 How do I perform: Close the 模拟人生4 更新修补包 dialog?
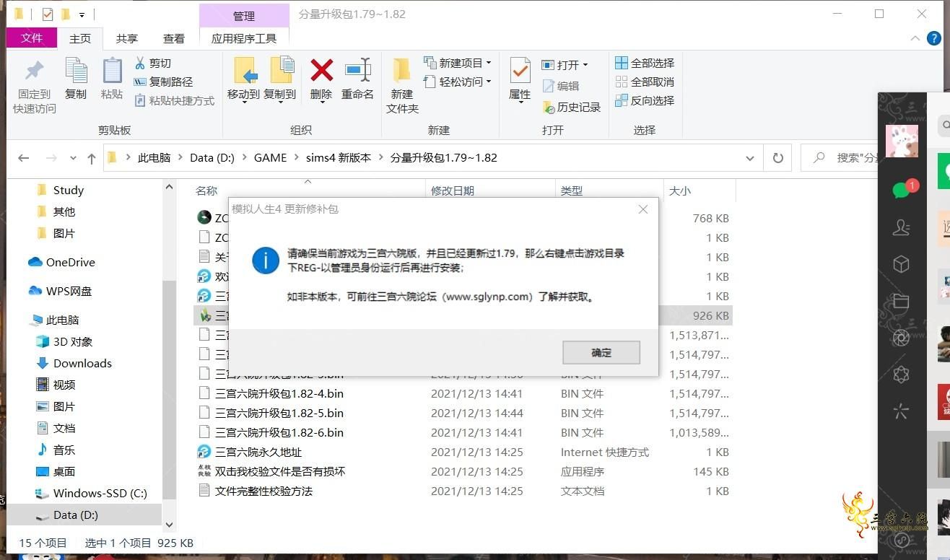click(643, 209)
